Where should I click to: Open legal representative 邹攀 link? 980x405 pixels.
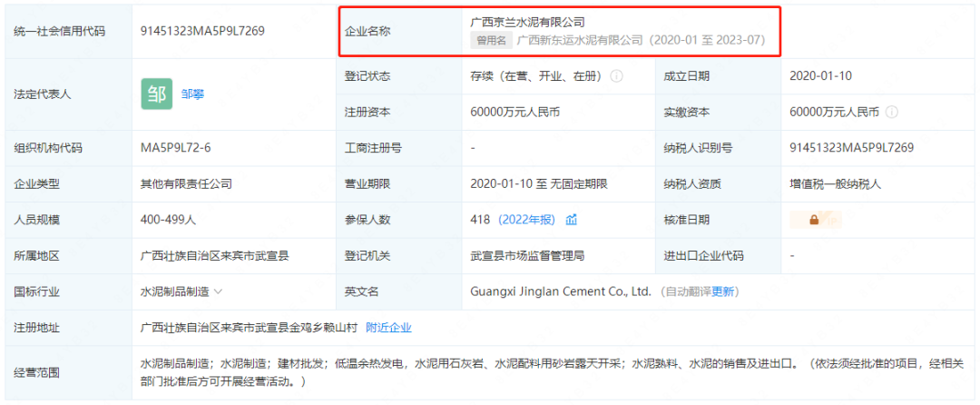pos(192,94)
